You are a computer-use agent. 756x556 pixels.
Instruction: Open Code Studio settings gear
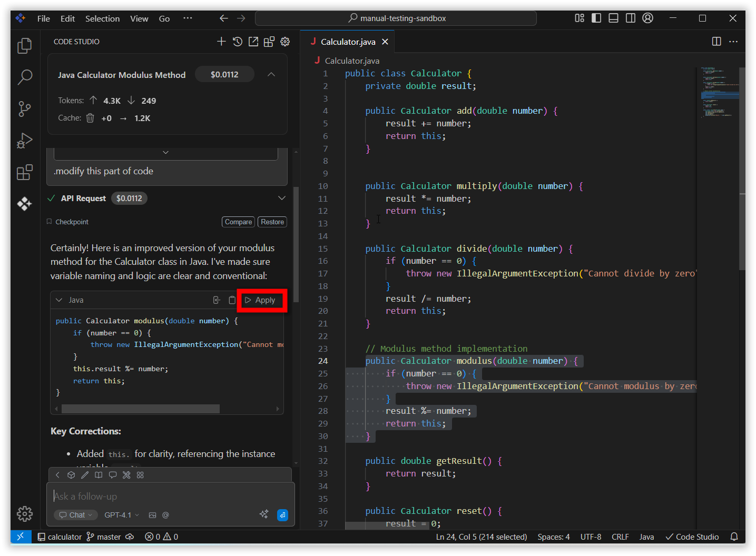[285, 42]
